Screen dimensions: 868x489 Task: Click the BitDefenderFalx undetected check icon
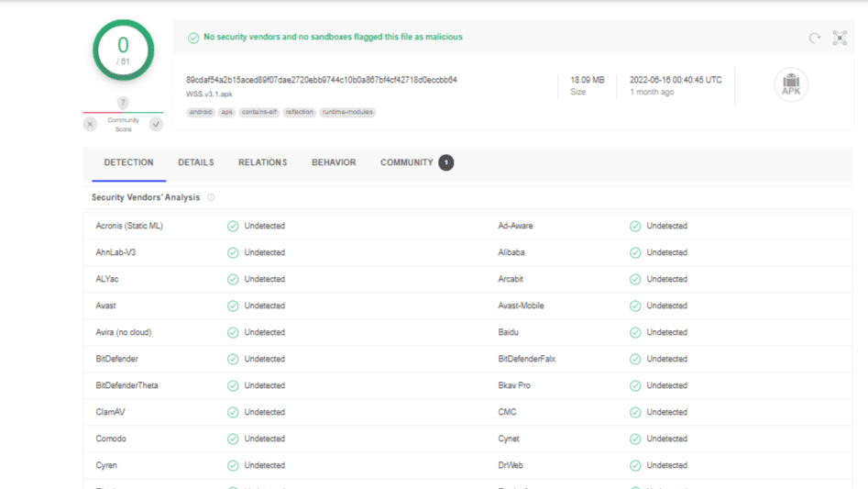tap(635, 359)
